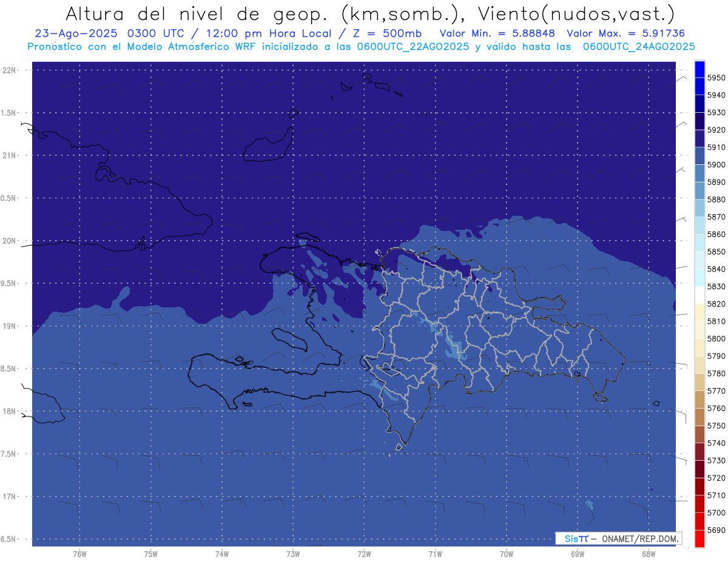Select the 5690 colorbar label

click(x=716, y=530)
